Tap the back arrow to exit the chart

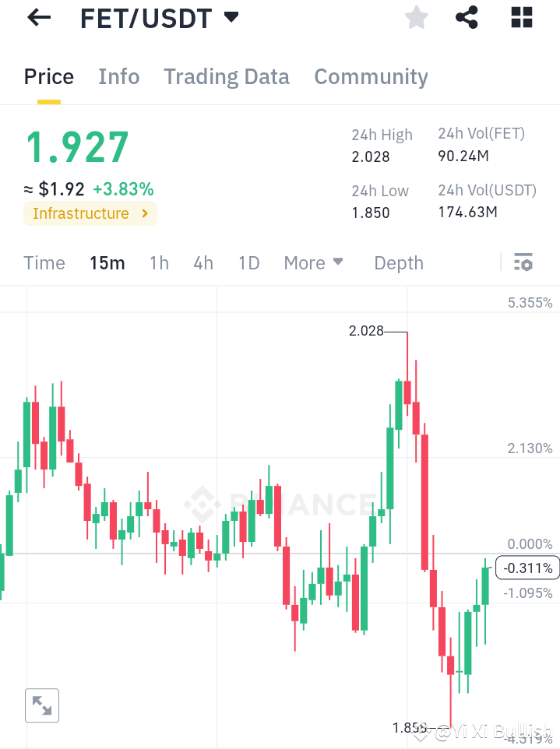pyautogui.click(x=37, y=17)
